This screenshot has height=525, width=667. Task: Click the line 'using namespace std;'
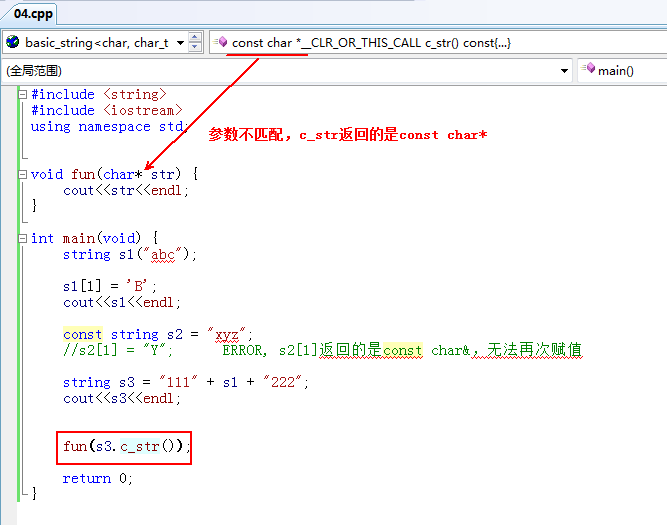point(109,126)
